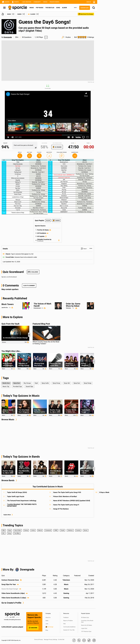Image resolution: width=140 pixels, height=644 pixels.
Task: Go to Pop Music category
Action: [x=39, y=8]
